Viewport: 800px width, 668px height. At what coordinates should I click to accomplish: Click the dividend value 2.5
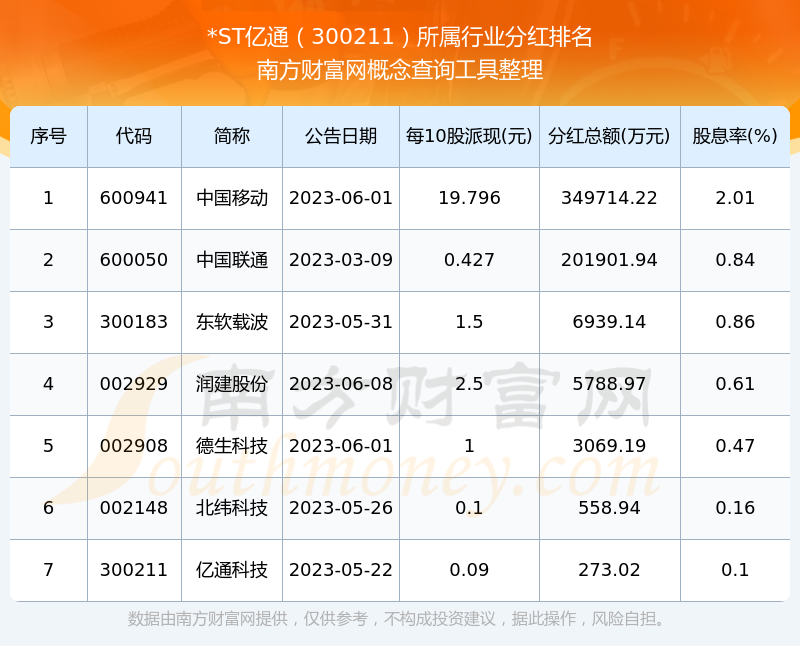[469, 384]
